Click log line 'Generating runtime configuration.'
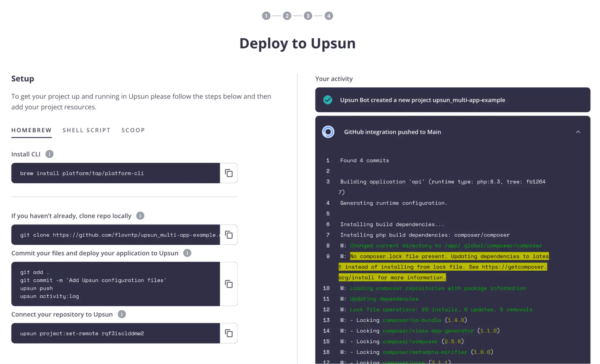Screen dimensions: 600x364 tap(393, 203)
